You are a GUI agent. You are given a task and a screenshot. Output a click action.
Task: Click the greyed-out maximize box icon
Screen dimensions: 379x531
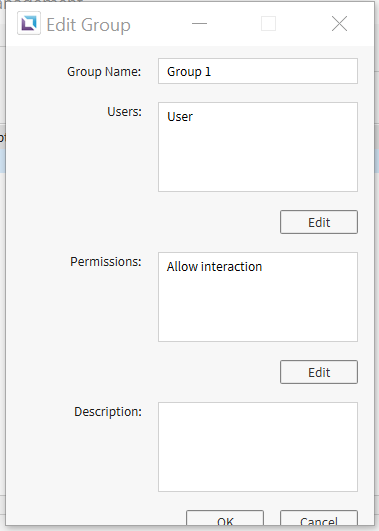[268, 24]
